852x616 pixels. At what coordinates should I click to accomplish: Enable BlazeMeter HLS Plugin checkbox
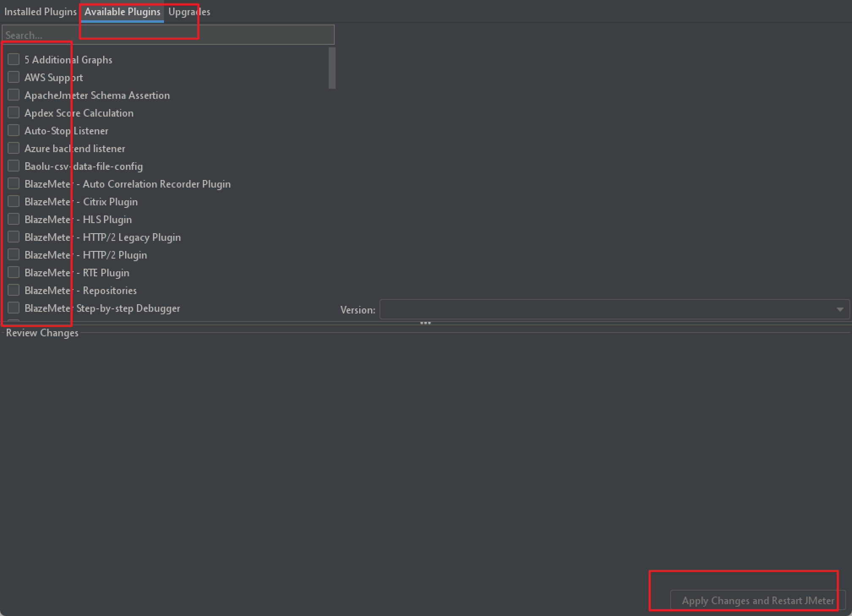coord(14,219)
